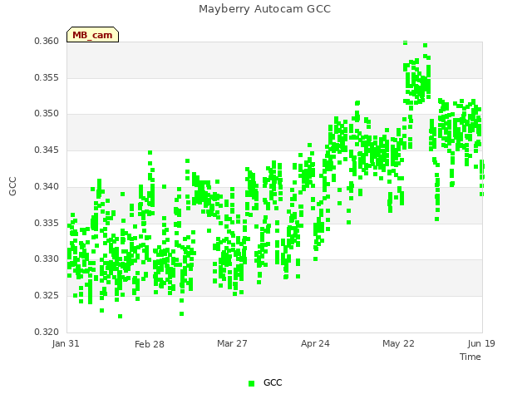Viewport: 532px width, 399px height.
Task: Click the chart title Mayberry Autocam GCC
Action: [x=264, y=9]
